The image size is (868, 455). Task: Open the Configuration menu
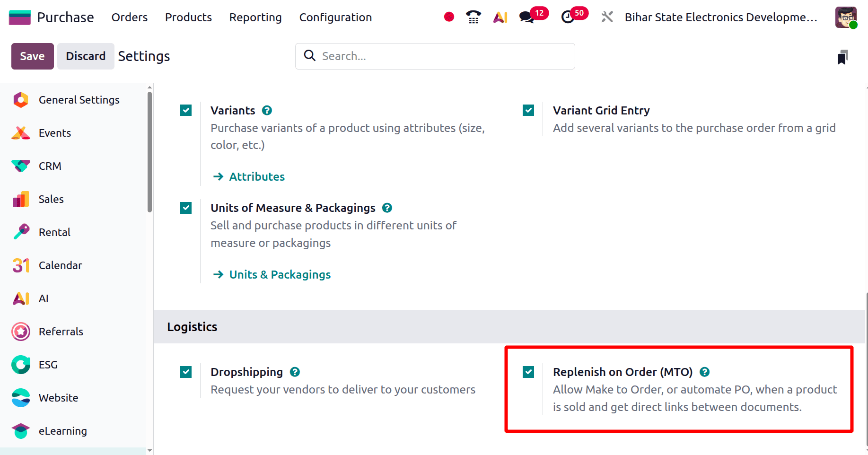[335, 17]
